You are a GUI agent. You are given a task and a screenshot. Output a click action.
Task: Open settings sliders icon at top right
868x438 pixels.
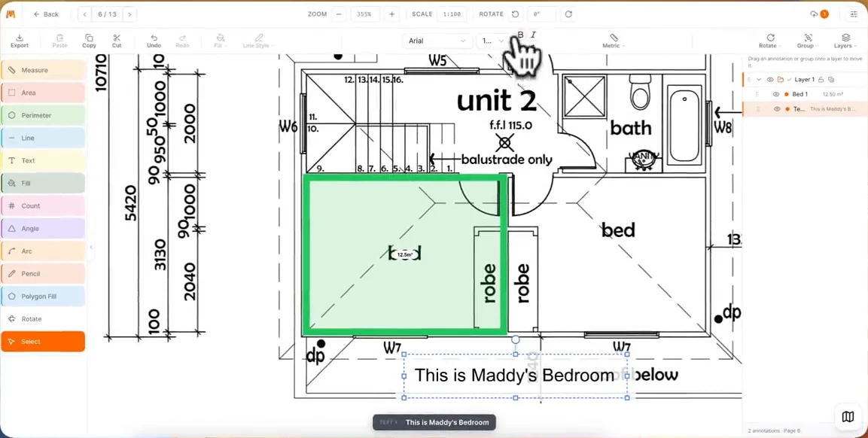(853, 14)
